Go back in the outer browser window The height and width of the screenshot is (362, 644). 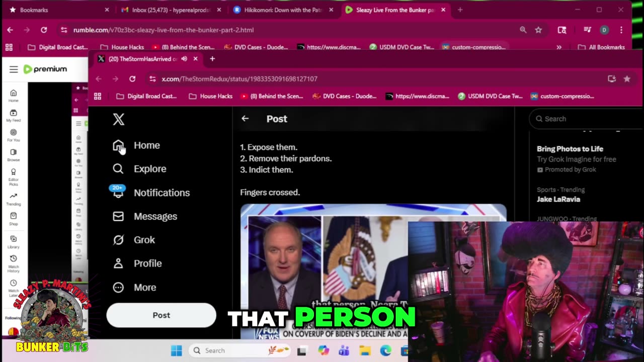pos(10,30)
